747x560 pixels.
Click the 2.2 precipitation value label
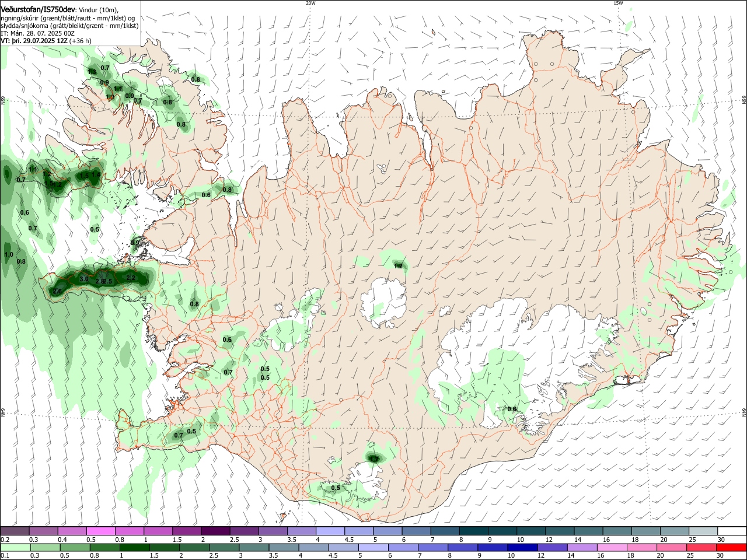point(131,278)
